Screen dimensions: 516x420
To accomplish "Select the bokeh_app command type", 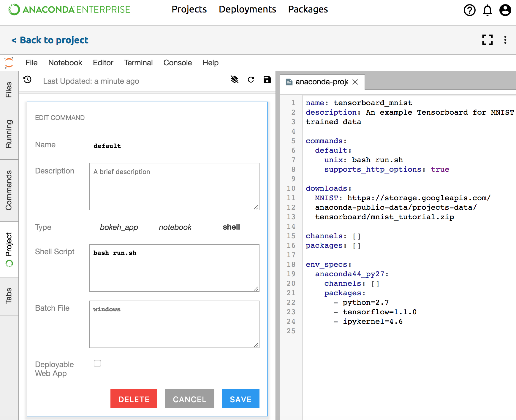I will (119, 227).
